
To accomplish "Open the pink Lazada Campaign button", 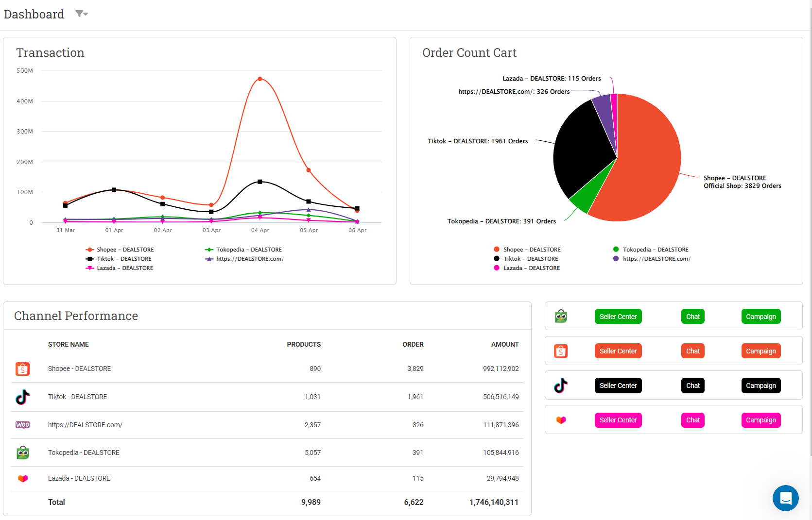I will click(761, 420).
